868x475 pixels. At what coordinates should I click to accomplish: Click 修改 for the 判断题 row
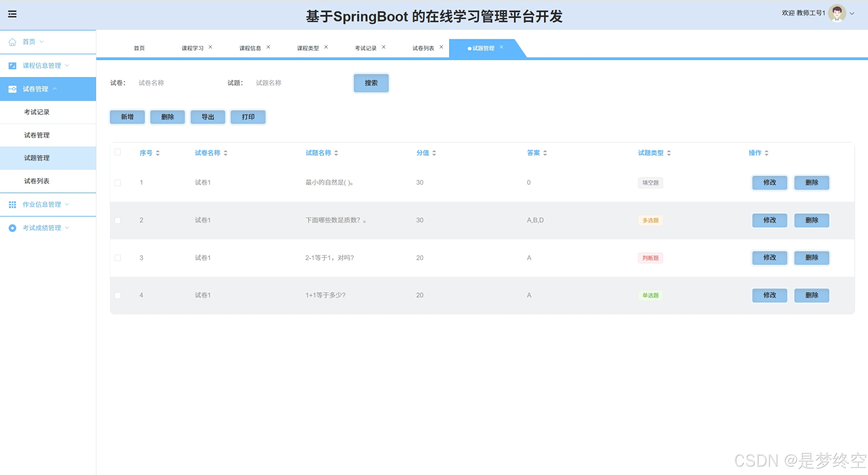click(x=769, y=258)
